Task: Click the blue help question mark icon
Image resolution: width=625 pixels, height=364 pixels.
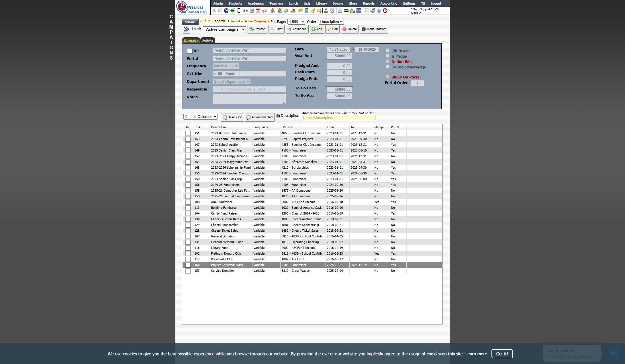Action: pos(379,11)
